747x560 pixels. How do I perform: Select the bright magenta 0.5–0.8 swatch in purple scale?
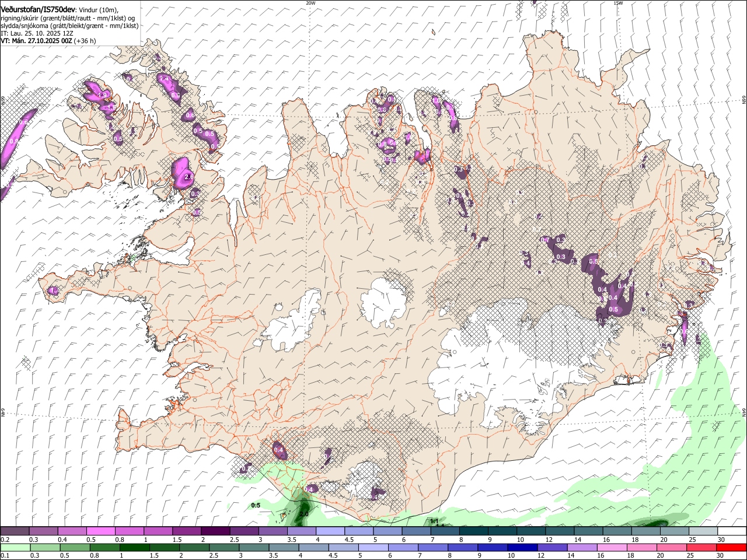100,531
